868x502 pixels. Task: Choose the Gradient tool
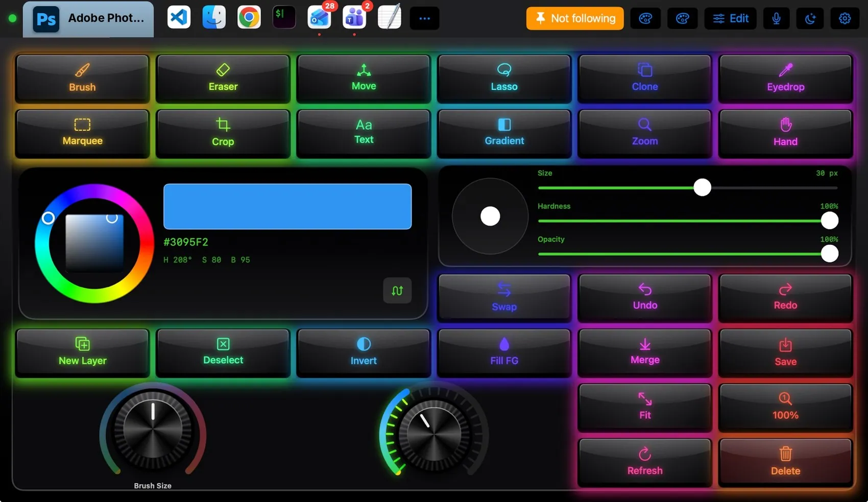[x=504, y=133]
